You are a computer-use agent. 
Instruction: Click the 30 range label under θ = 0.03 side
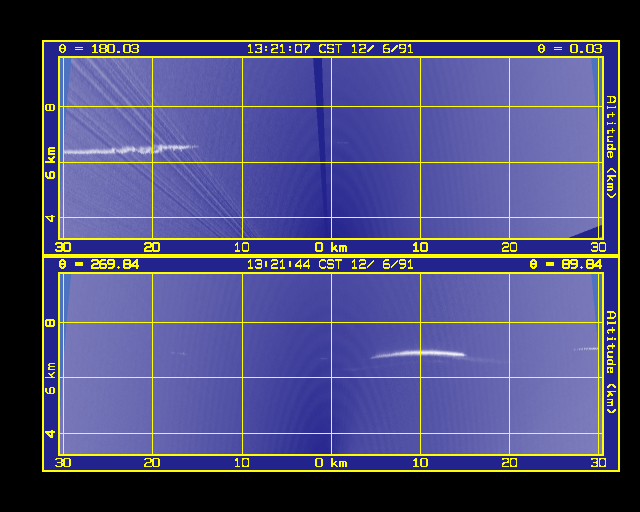click(x=598, y=247)
